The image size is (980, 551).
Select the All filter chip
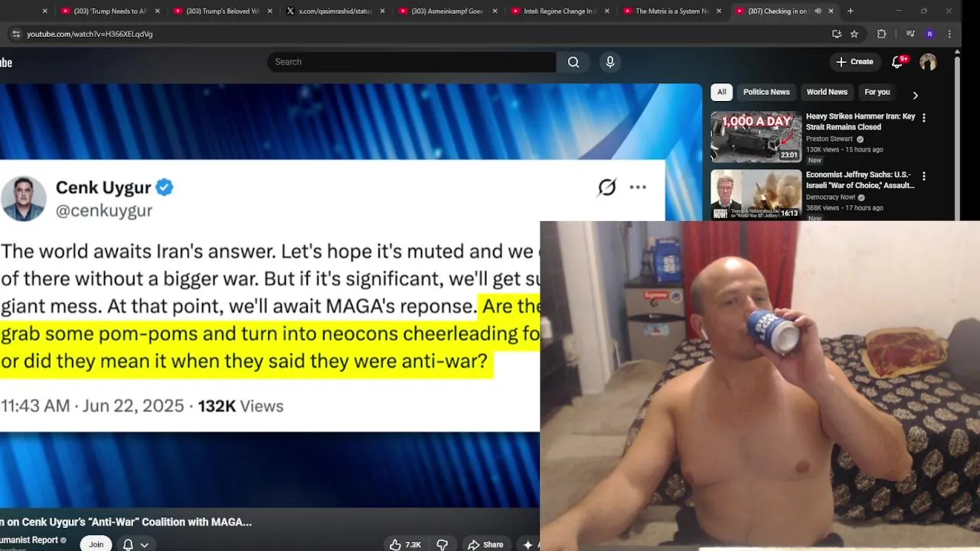721,92
